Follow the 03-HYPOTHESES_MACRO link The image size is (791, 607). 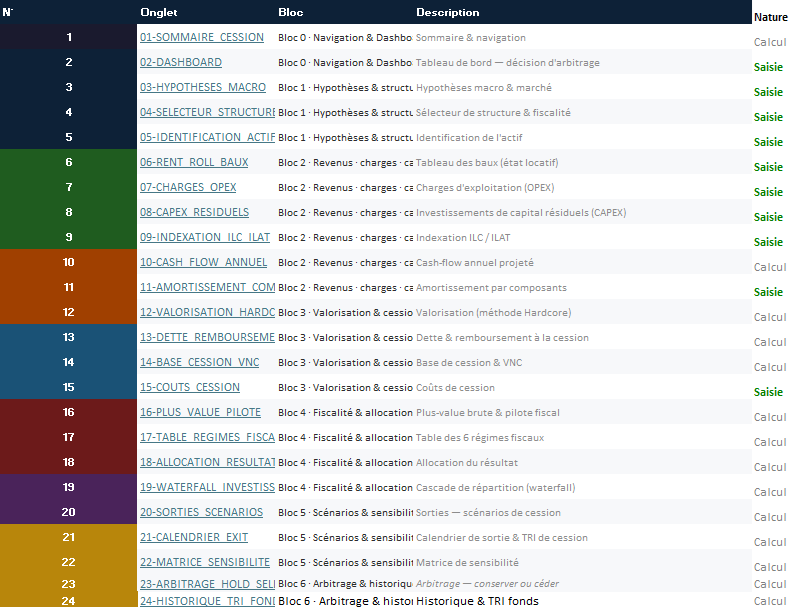tap(203, 87)
